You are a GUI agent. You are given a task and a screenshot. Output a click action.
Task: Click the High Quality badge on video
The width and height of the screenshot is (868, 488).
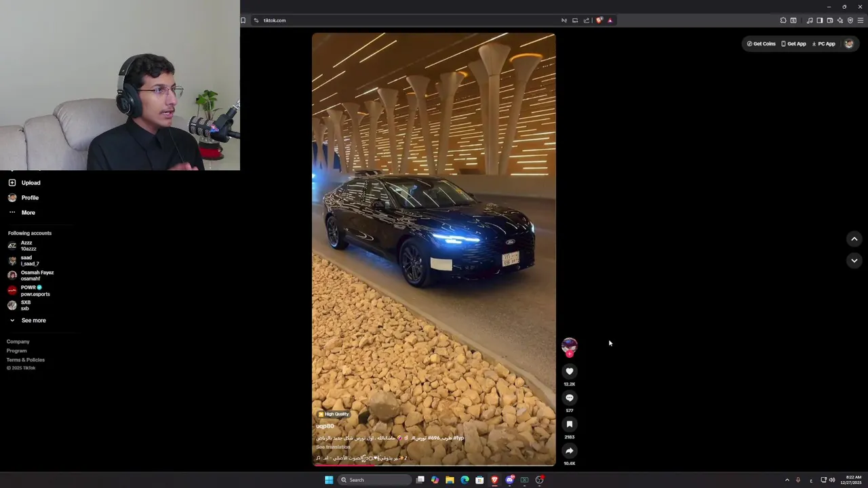(x=334, y=414)
